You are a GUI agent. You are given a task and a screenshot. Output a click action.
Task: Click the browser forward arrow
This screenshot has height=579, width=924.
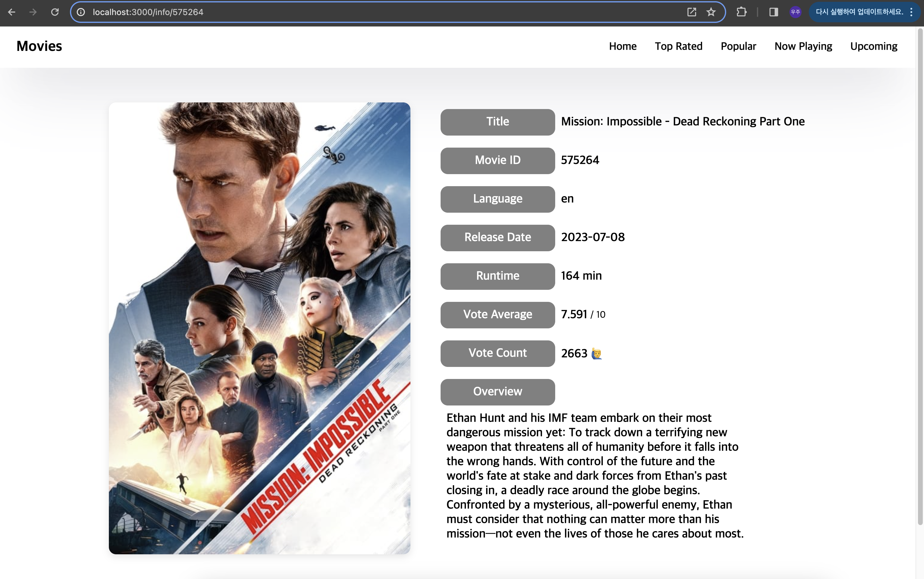(x=33, y=12)
